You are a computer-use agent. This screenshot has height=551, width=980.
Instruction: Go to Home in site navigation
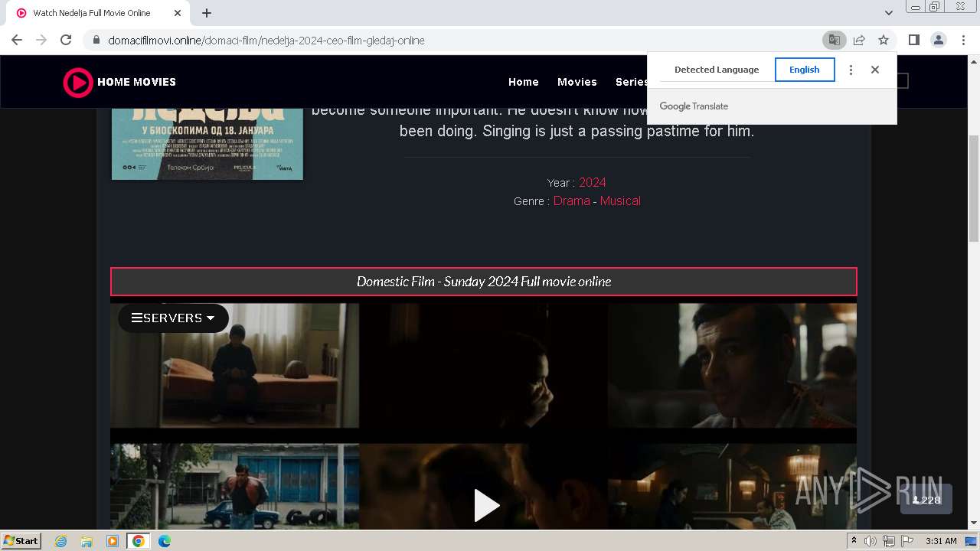[x=524, y=82]
